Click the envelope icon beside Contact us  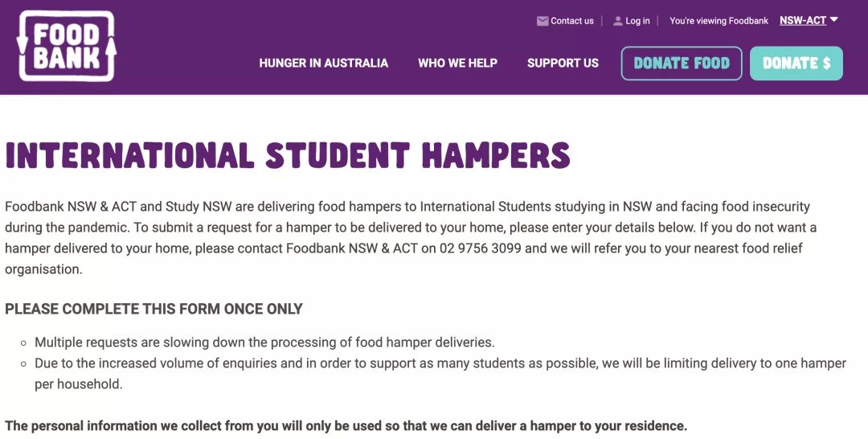click(x=542, y=21)
